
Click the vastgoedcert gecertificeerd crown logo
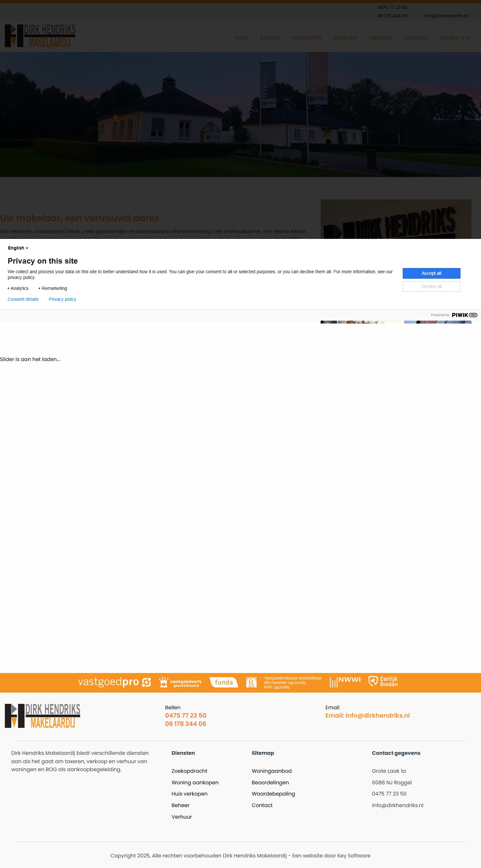[180, 682]
